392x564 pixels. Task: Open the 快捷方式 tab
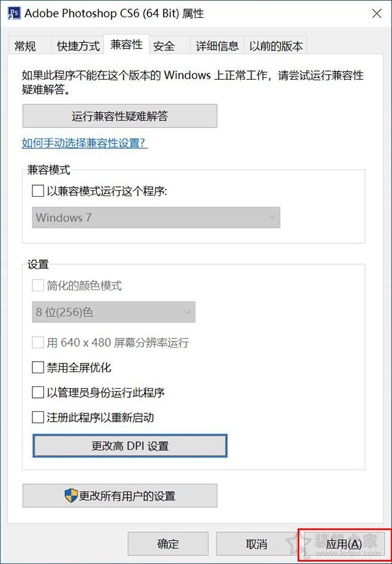click(77, 45)
